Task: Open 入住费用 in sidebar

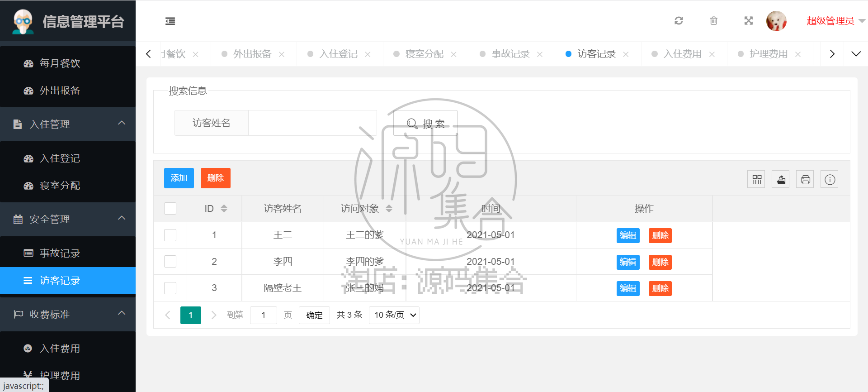Action: tap(68, 349)
